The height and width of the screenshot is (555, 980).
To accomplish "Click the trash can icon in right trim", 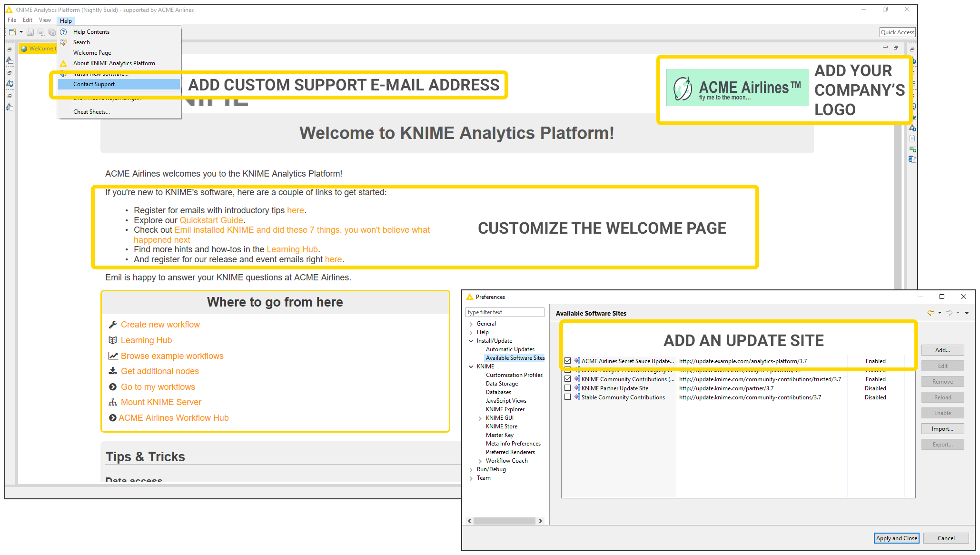I will (912, 139).
